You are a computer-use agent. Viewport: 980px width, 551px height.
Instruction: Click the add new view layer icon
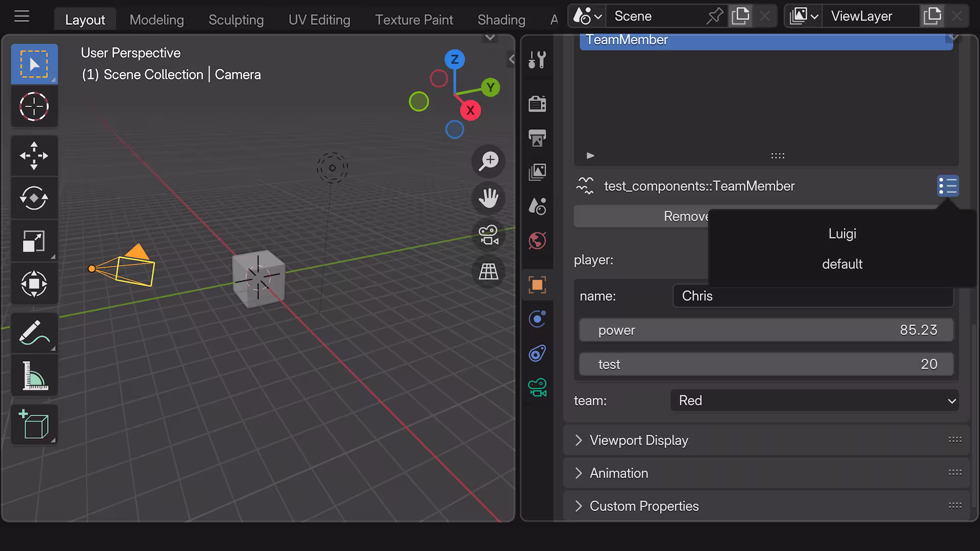[932, 16]
